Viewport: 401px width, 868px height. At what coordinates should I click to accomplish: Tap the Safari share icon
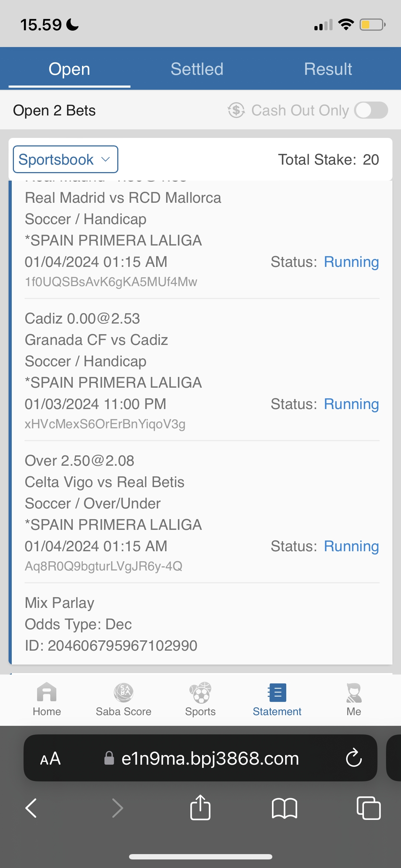pos(200,808)
